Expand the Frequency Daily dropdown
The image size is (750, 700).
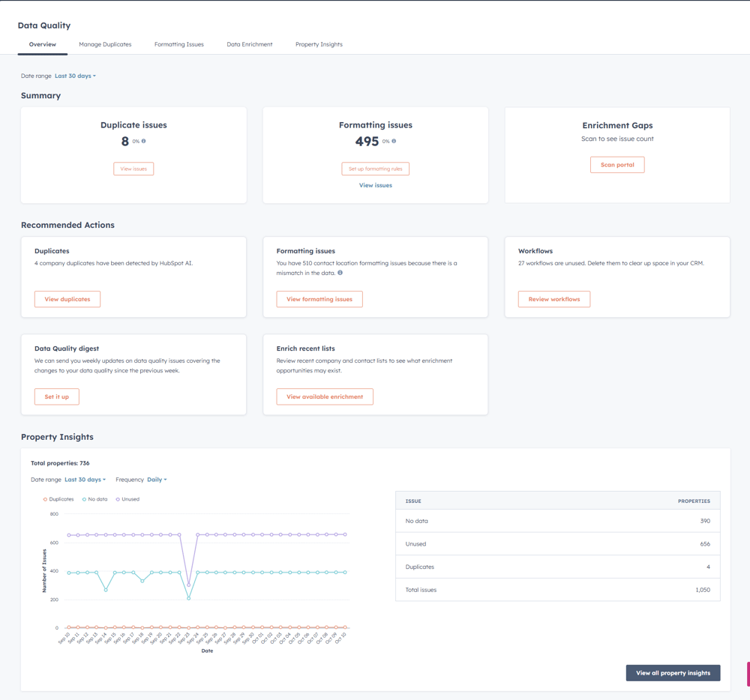click(x=157, y=480)
